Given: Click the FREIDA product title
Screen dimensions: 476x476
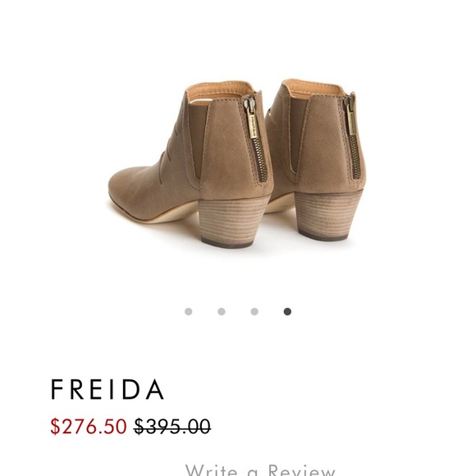Looking at the screenshot, I should click(108, 389).
